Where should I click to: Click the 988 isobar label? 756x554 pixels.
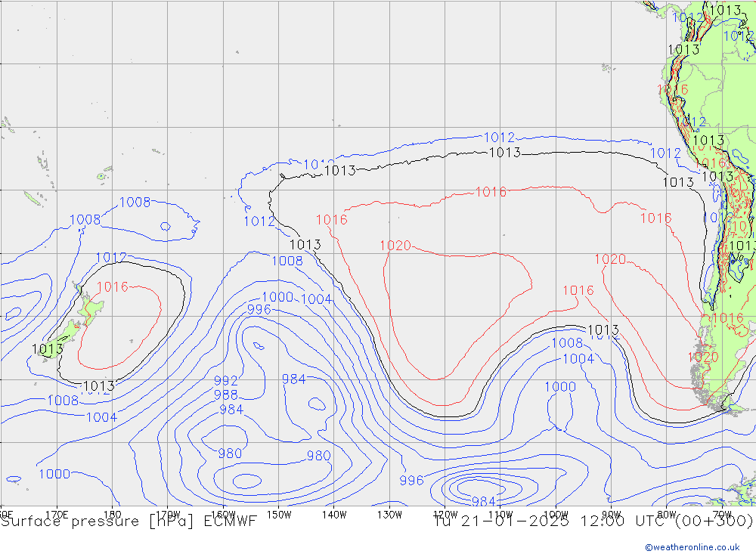click(x=226, y=395)
